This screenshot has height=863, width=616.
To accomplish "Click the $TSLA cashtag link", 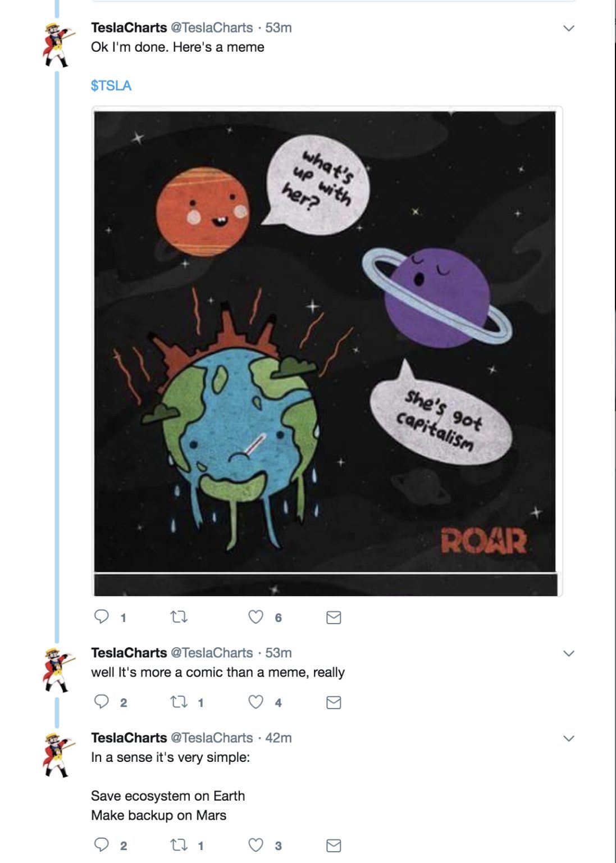I will point(111,85).
